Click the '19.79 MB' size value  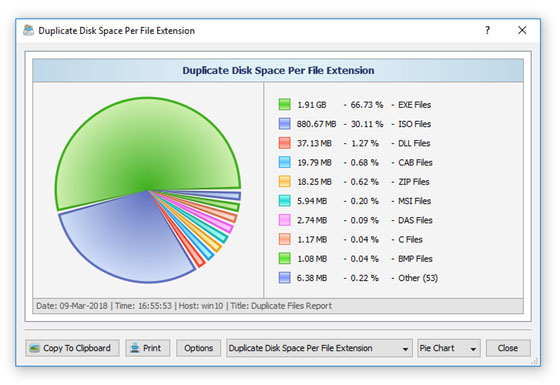pos(314,162)
